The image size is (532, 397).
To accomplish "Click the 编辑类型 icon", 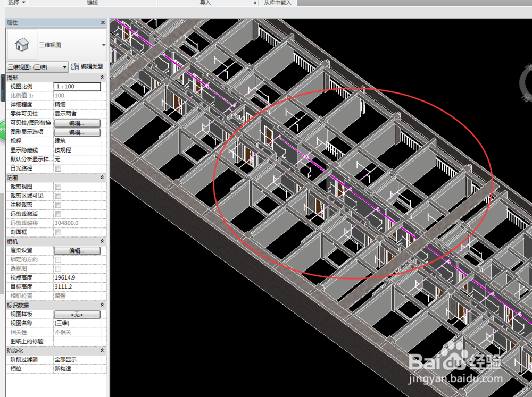I will [x=75, y=66].
